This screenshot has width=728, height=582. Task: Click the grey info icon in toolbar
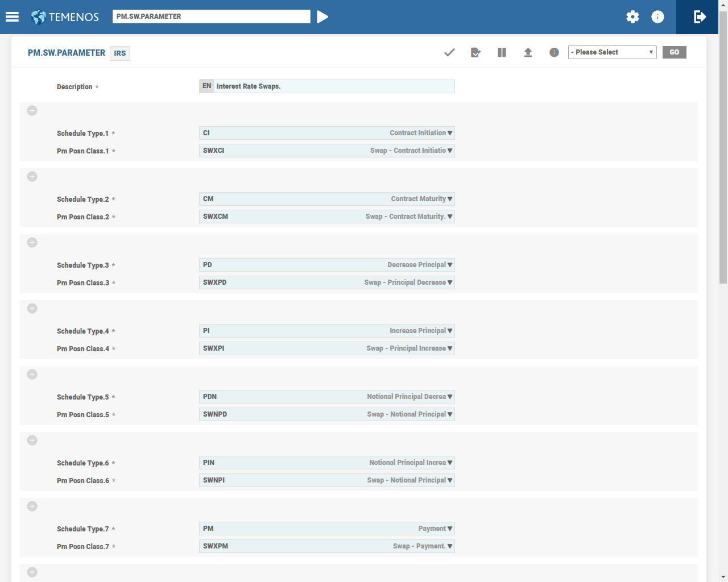tap(554, 52)
